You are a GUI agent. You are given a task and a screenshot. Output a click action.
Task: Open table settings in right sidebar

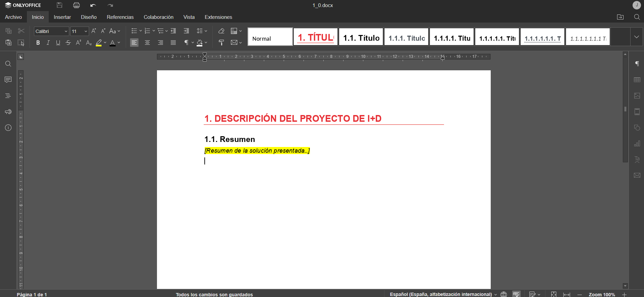(x=637, y=80)
